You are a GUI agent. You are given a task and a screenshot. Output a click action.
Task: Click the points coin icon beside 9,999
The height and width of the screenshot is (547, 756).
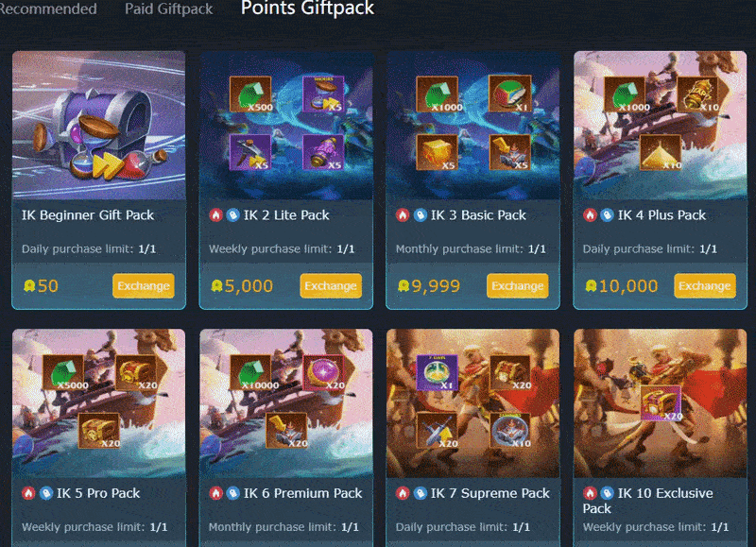point(404,286)
